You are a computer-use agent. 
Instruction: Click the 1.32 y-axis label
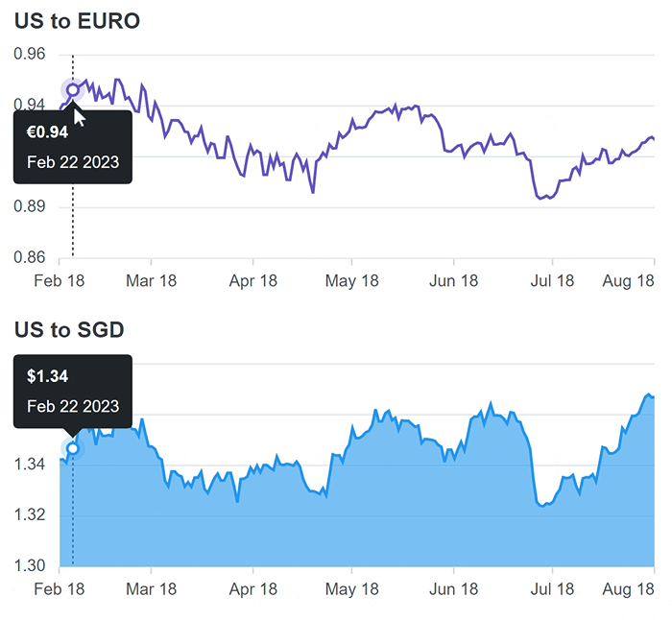[30, 515]
